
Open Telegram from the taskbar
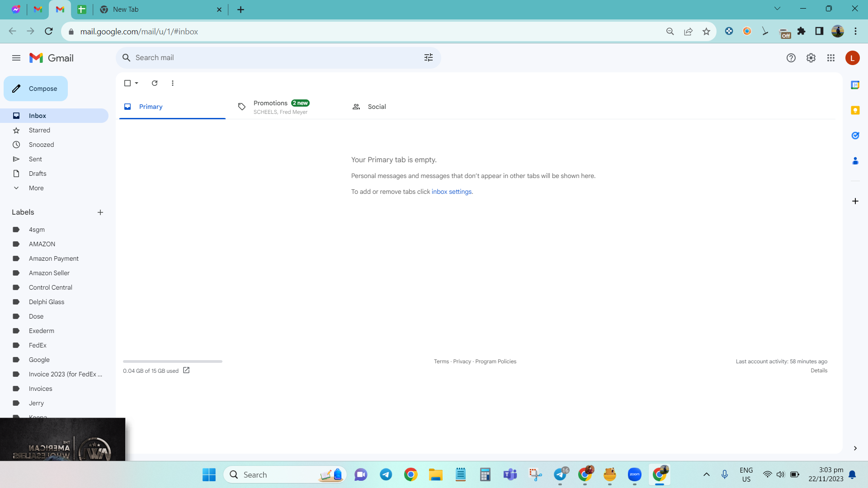pos(386,475)
